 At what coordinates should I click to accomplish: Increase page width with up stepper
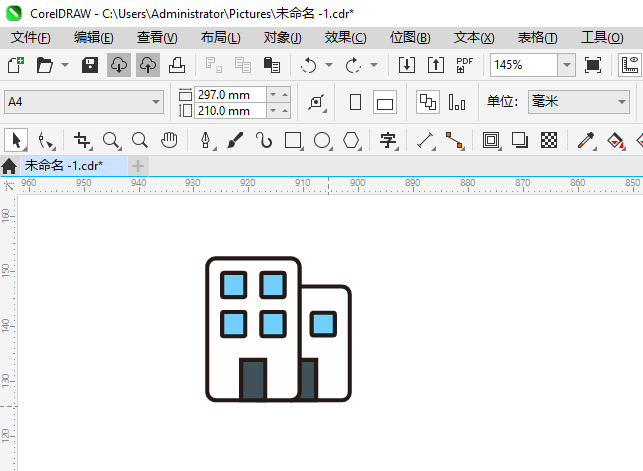click(x=285, y=95)
